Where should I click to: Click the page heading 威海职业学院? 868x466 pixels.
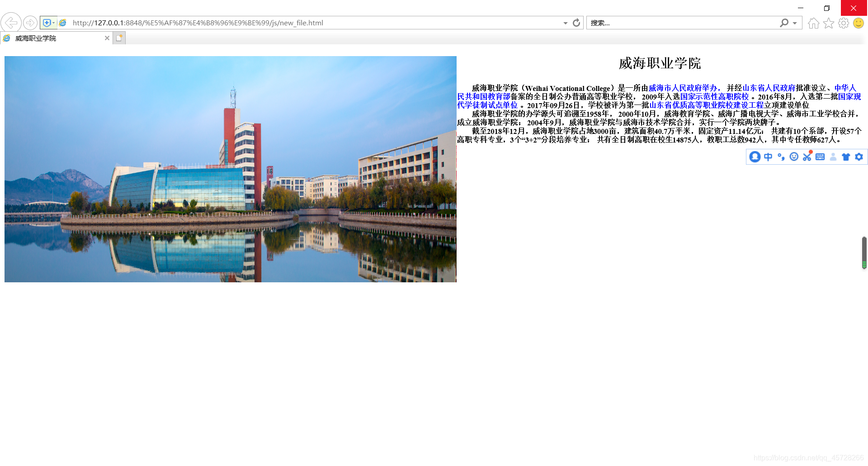click(660, 63)
